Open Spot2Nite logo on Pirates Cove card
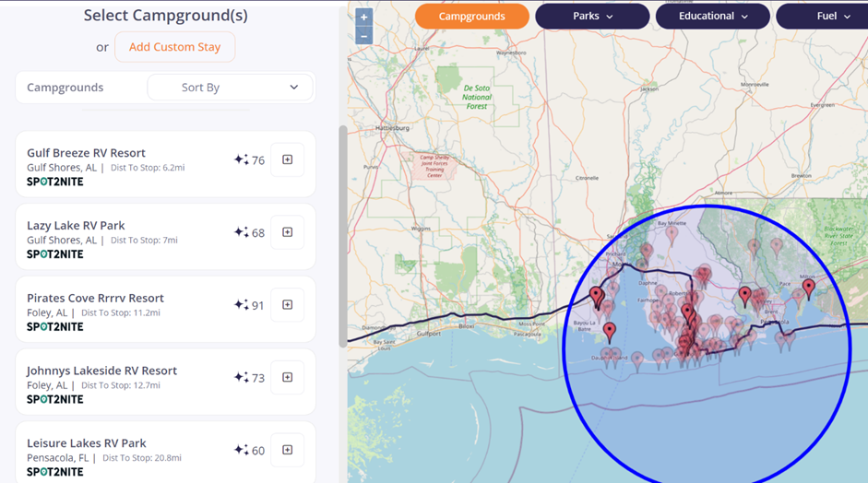 click(54, 327)
